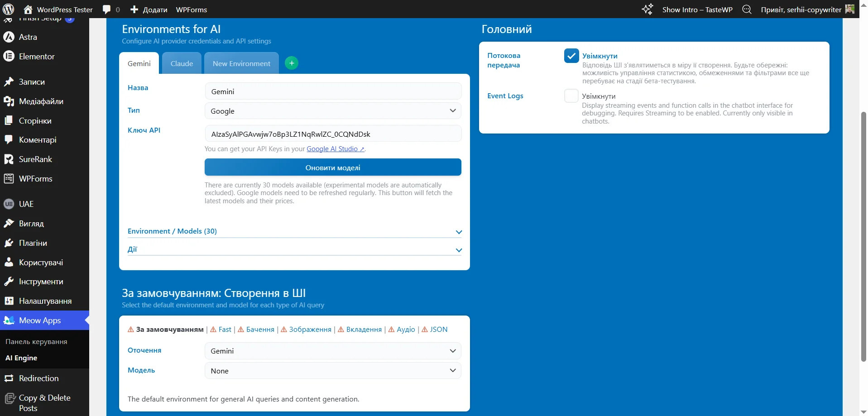Open the comments counter in the admin bar
Viewport: 868px width, 416px height.
[110, 9]
